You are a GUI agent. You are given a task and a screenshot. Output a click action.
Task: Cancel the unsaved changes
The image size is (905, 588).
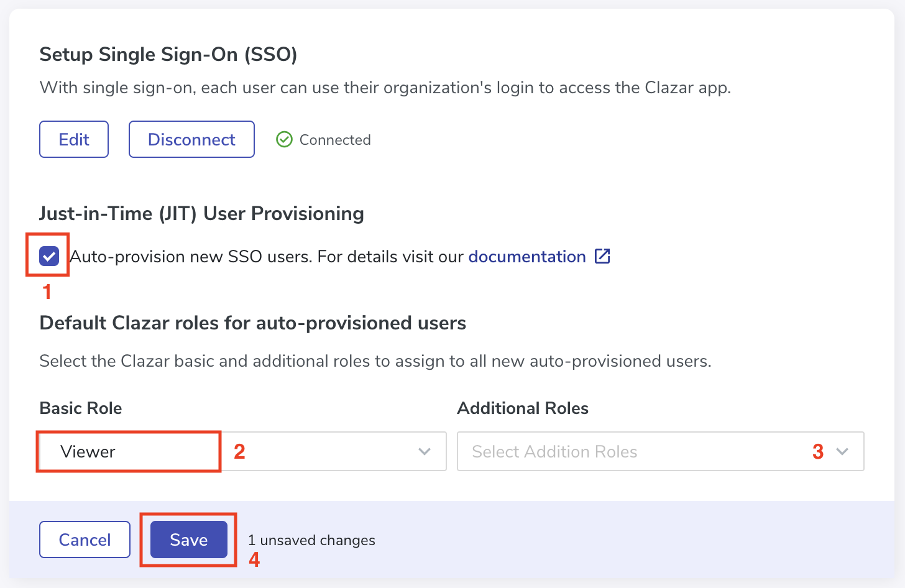click(85, 540)
